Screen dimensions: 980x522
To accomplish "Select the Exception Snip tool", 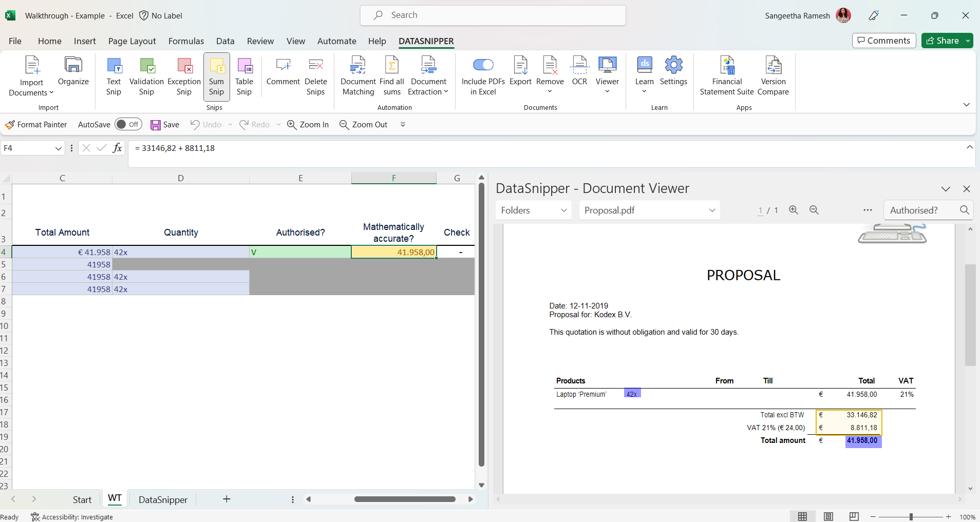I will click(x=184, y=75).
